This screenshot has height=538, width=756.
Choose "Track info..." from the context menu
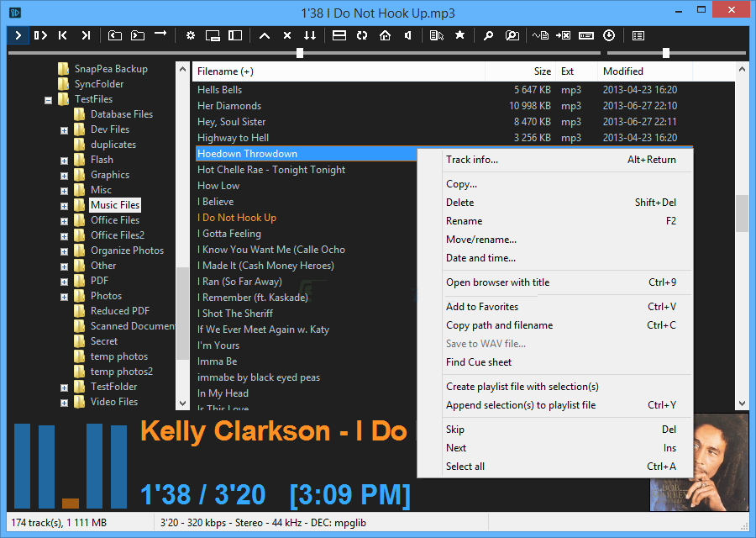click(472, 160)
